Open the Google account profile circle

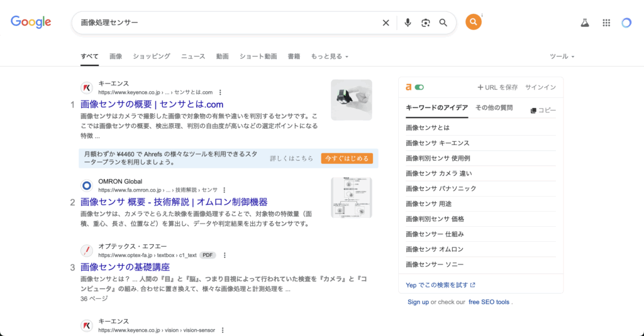pos(626,23)
